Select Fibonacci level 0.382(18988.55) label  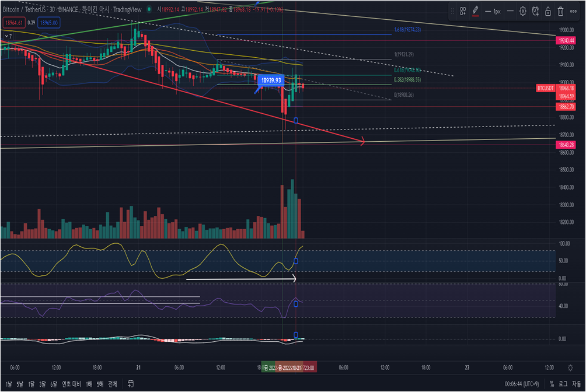click(407, 79)
